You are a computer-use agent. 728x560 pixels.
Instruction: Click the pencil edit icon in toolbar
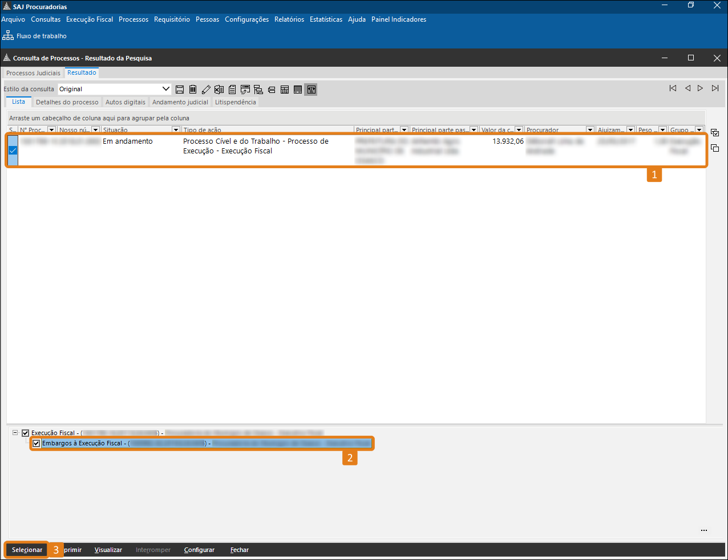coord(206,90)
